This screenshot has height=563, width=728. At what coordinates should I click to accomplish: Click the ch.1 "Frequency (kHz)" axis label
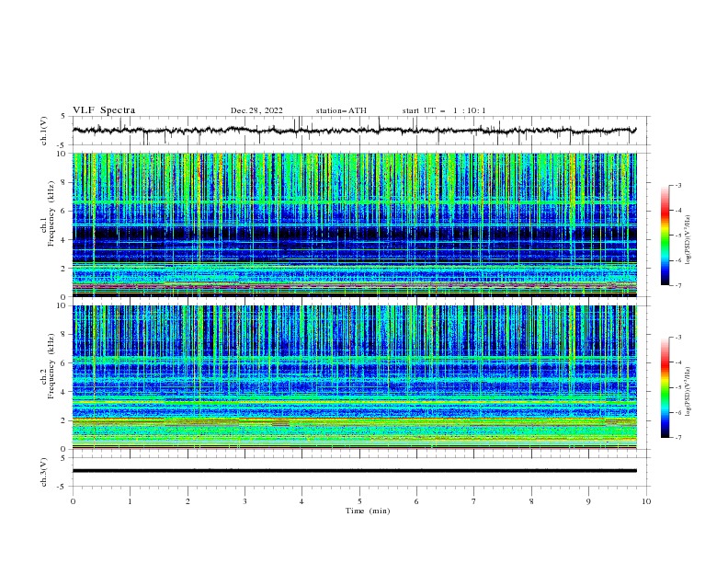click(51, 213)
